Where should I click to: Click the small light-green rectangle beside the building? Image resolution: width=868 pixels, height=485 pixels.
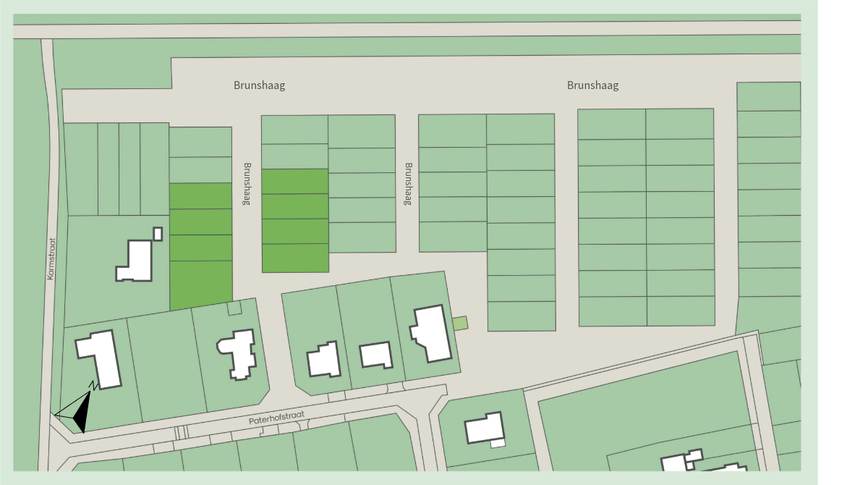coord(461,324)
